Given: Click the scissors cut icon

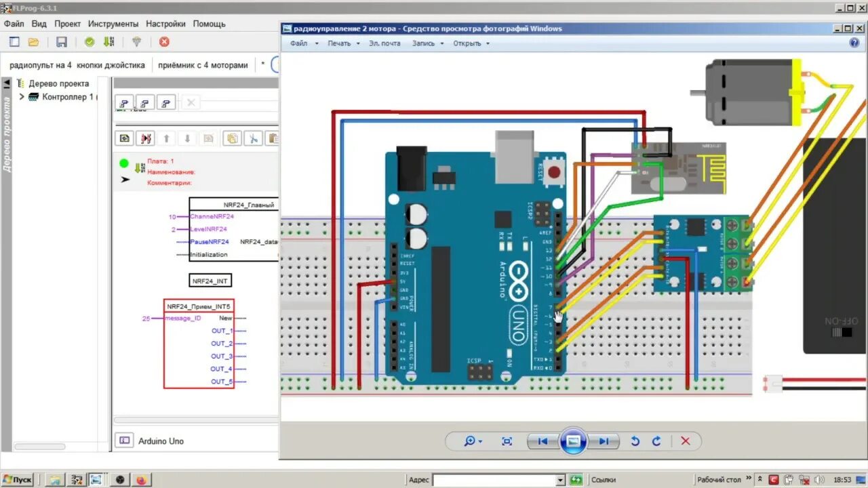Looking at the screenshot, I should tap(253, 138).
